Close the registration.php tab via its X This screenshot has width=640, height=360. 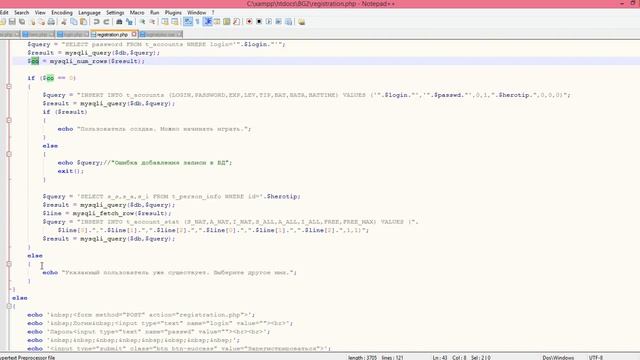(134, 35)
